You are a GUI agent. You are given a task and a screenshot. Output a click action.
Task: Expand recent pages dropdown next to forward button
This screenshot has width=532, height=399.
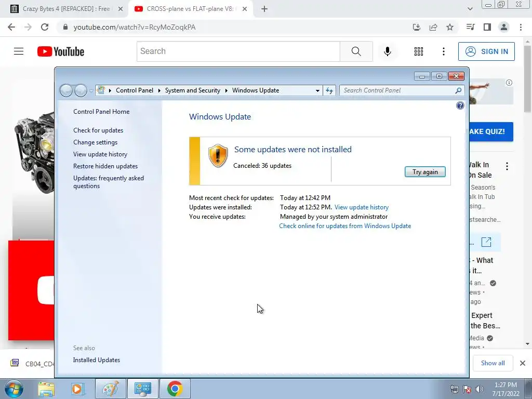tap(90, 90)
